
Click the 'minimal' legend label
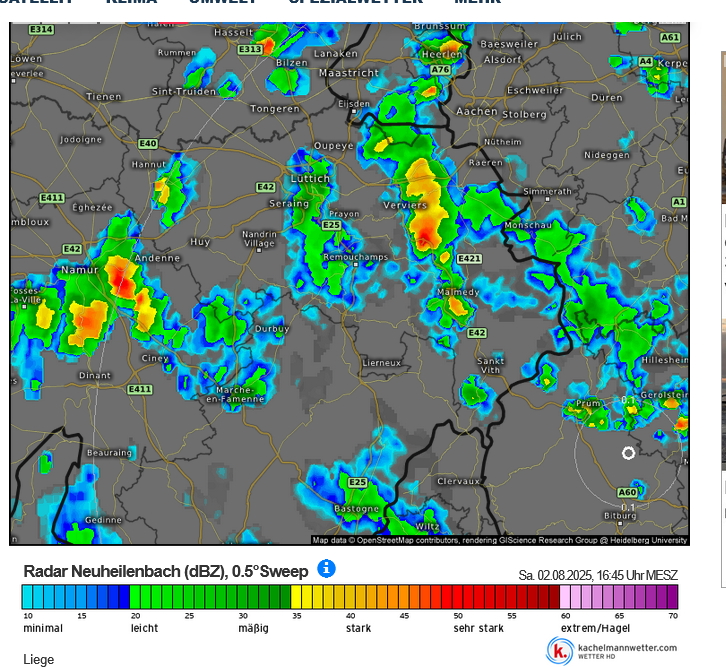[43, 629]
